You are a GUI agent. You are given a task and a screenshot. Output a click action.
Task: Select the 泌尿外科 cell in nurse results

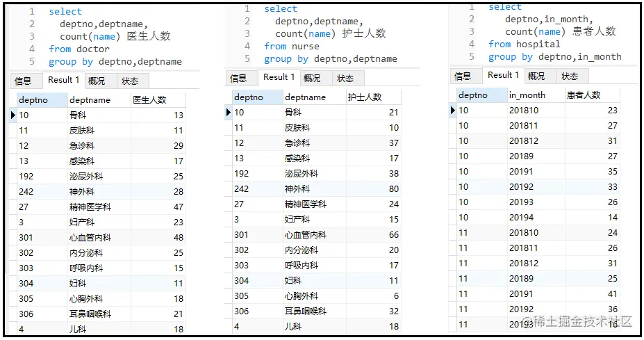(314, 174)
